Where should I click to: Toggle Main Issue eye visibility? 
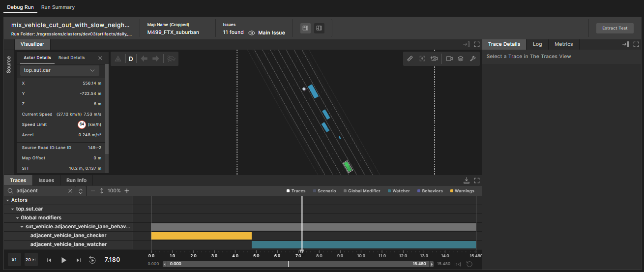[252, 33]
